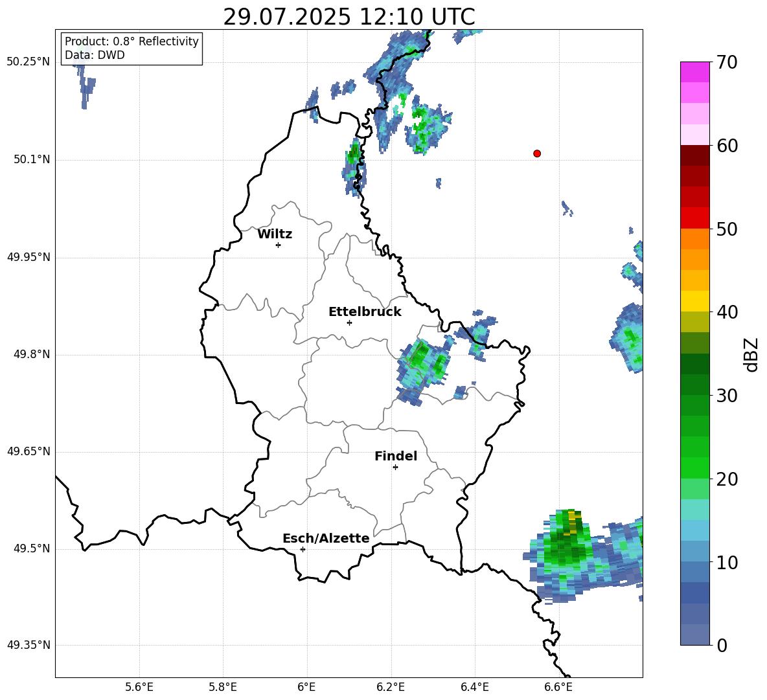
Task: Click the 49.65°N latitude label
Action: 29,451
